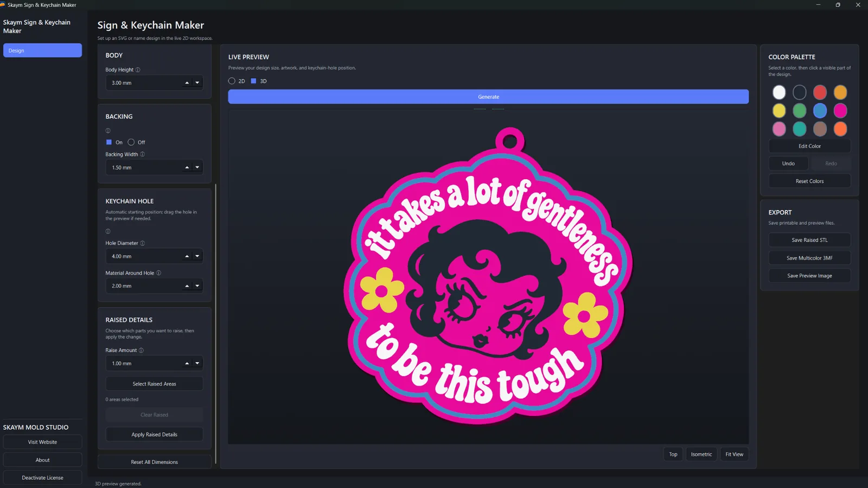Select the yellow color swatch

pyautogui.click(x=779, y=111)
